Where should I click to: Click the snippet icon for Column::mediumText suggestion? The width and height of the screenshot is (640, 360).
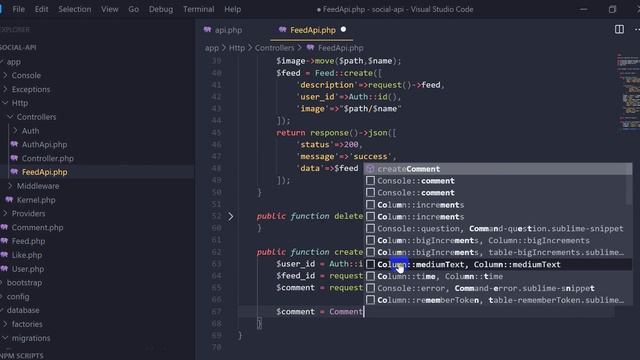[370, 264]
